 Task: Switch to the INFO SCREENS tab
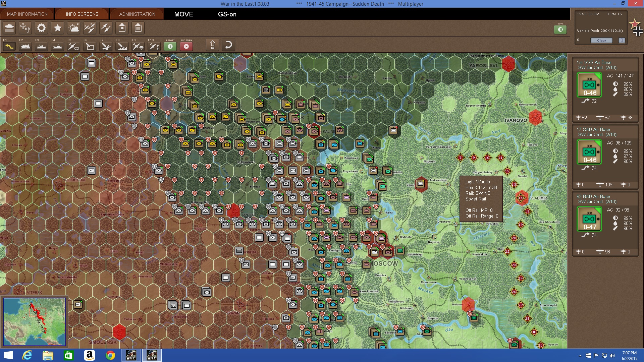(82, 14)
